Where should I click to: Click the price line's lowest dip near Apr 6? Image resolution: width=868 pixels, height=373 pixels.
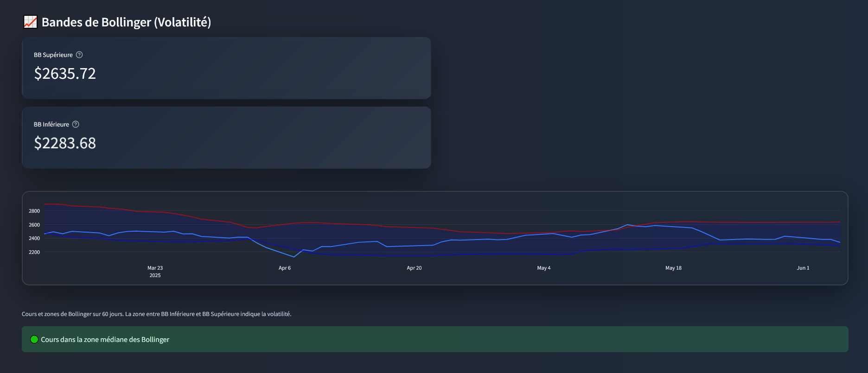tap(294, 257)
